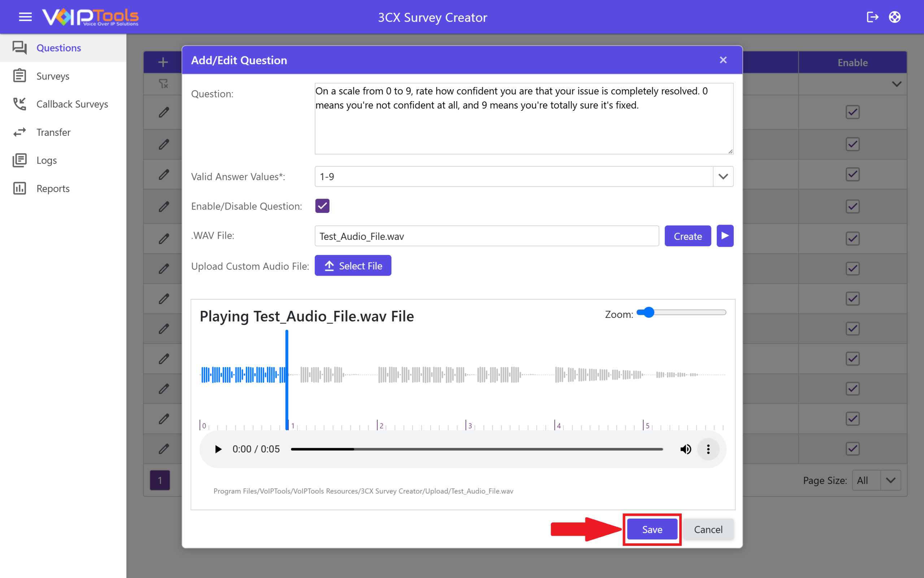Open audio player three-dot options
The height and width of the screenshot is (578, 924).
click(x=708, y=449)
